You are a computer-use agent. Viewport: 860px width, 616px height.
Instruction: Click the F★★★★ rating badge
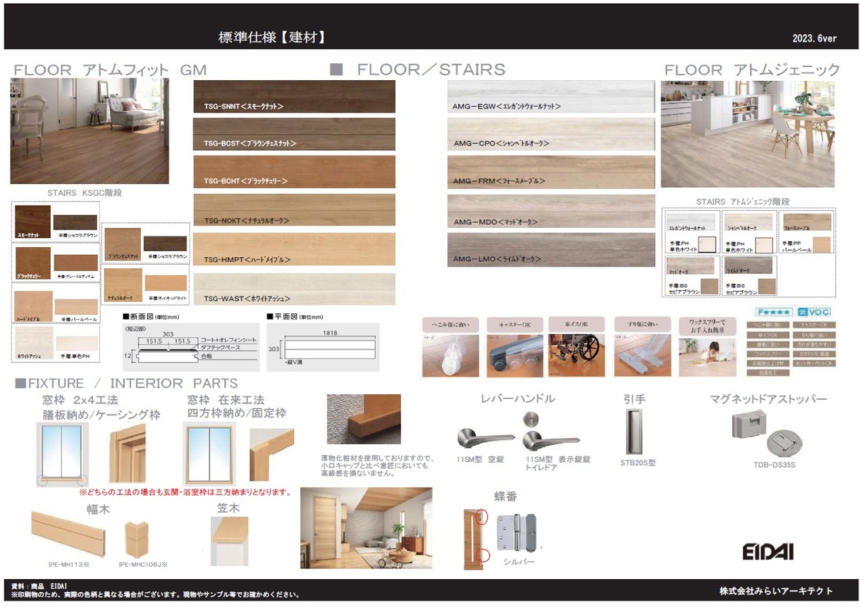774,313
